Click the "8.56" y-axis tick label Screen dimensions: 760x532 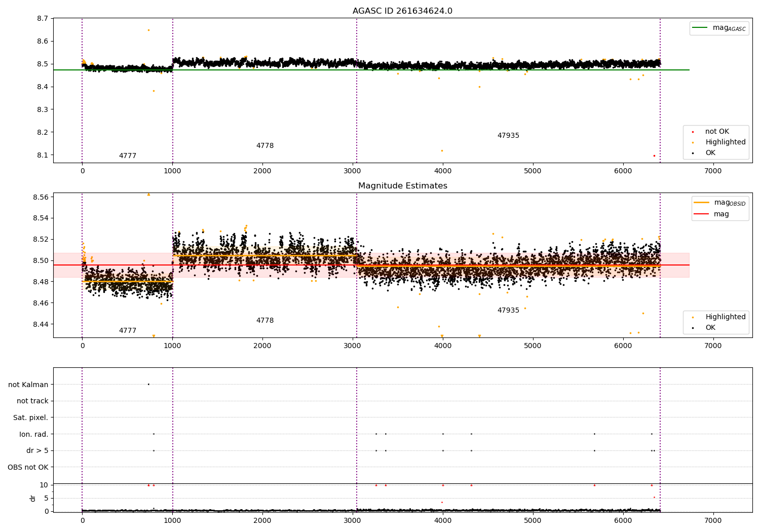tap(40, 197)
